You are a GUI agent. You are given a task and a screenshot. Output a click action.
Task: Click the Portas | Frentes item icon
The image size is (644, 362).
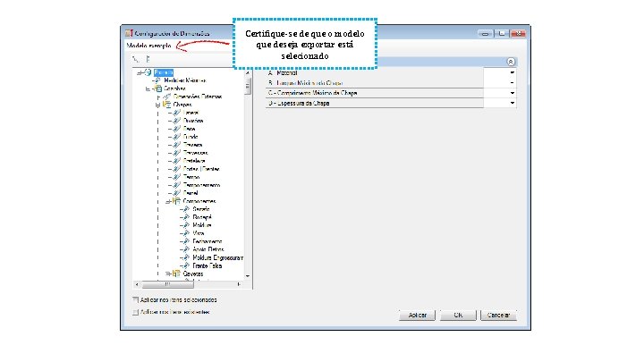click(x=177, y=169)
